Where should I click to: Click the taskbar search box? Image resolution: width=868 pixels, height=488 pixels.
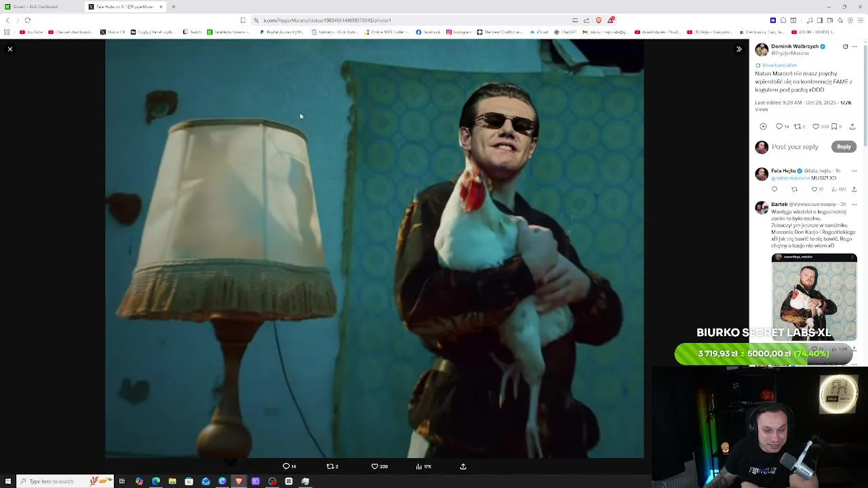(x=65, y=481)
